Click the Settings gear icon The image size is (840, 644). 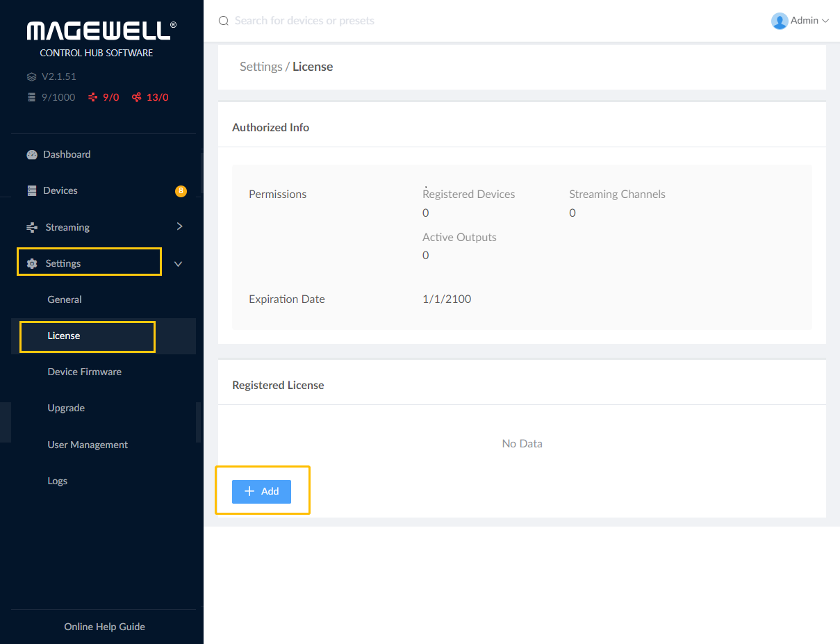(32, 264)
